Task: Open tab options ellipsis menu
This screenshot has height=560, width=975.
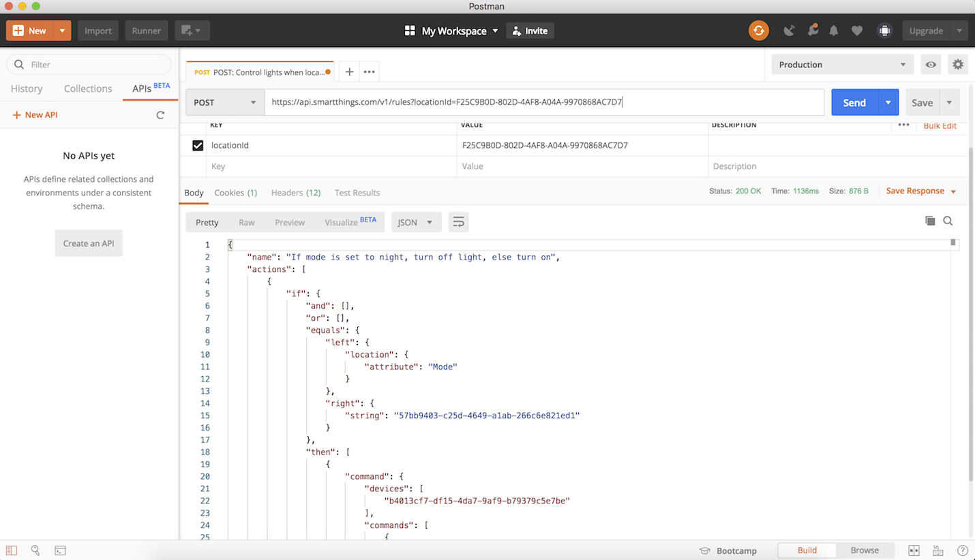Action: coord(369,72)
